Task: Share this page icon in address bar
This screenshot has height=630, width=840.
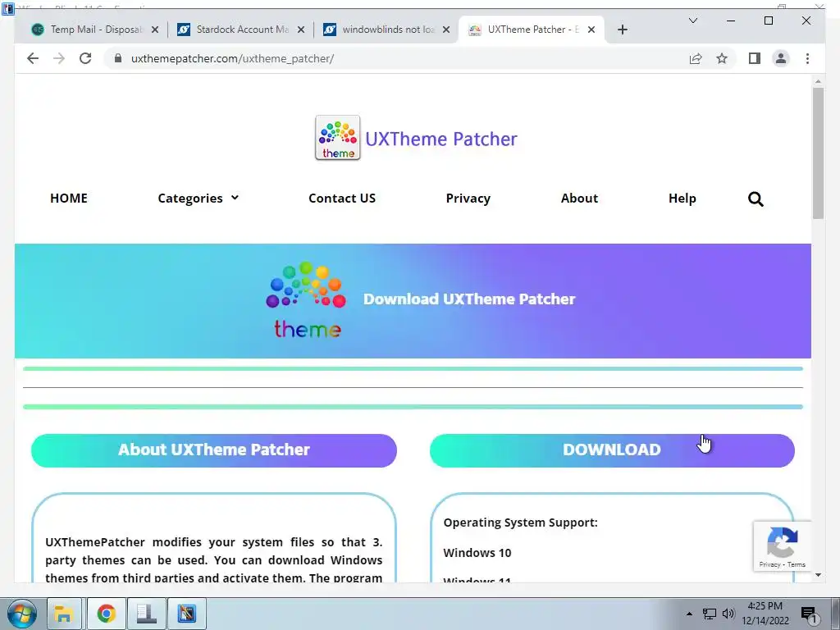Action: tap(696, 58)
